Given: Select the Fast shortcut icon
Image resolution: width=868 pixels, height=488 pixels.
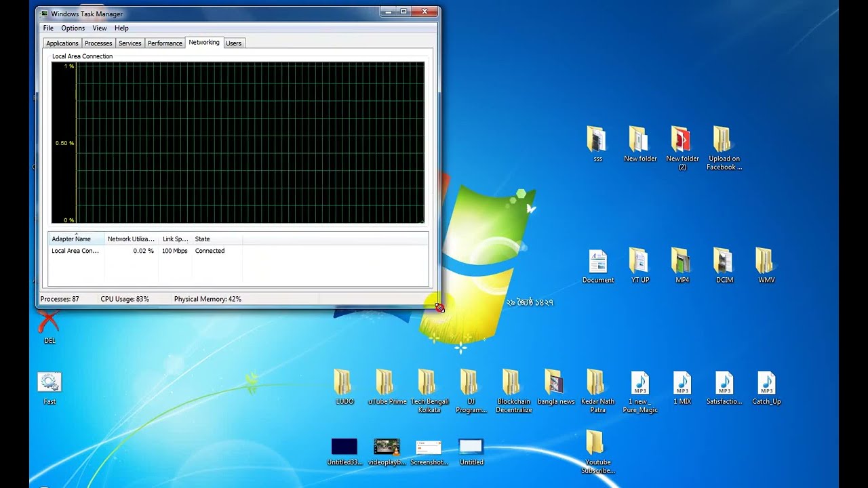Looking at the screenshot, I should 50,388.
